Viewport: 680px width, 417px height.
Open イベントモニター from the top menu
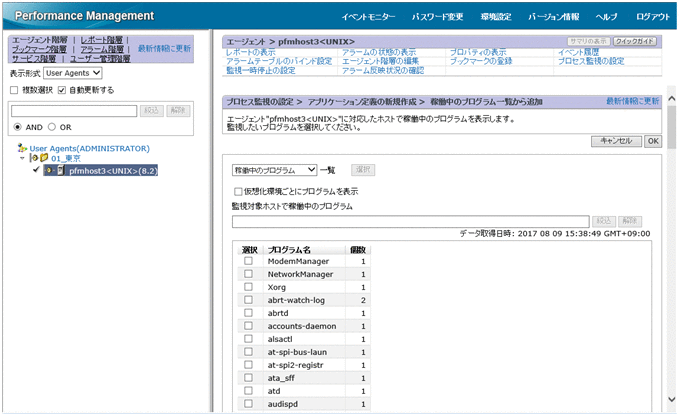368,17
